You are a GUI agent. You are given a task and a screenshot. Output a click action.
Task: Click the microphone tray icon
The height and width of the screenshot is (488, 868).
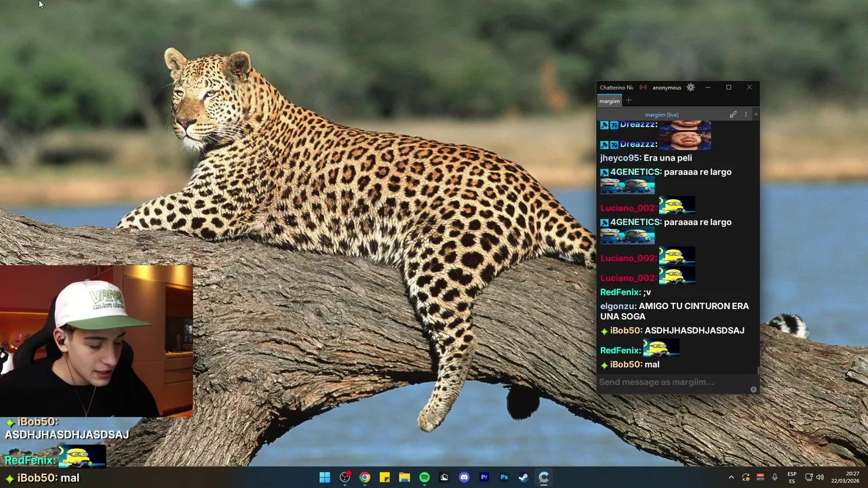[x=774, y=478]
